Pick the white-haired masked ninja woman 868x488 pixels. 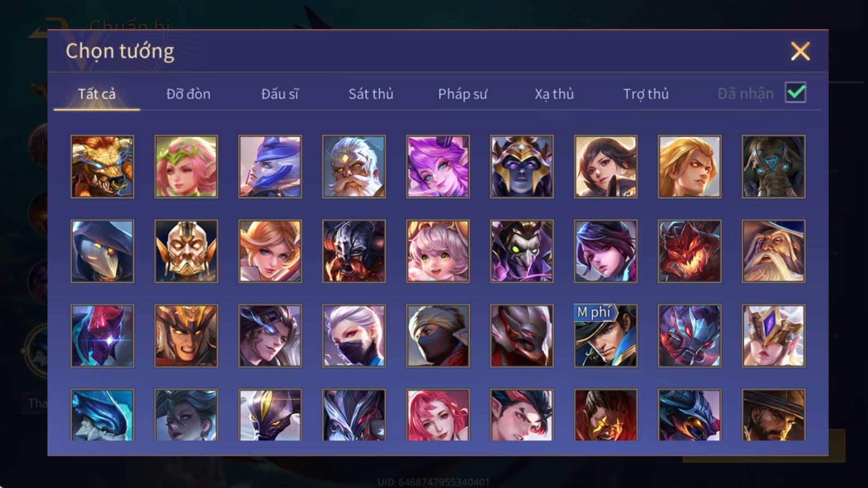point(354,336)
